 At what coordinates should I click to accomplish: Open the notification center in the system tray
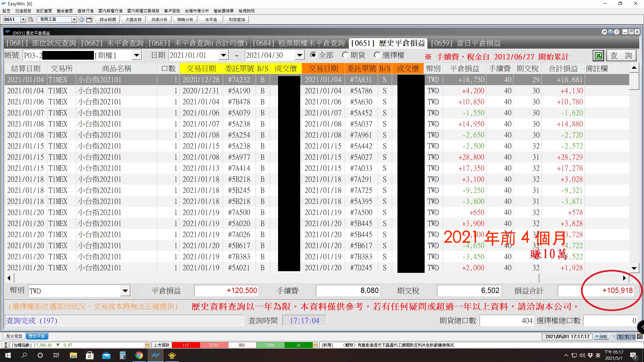tap(634, 356)
